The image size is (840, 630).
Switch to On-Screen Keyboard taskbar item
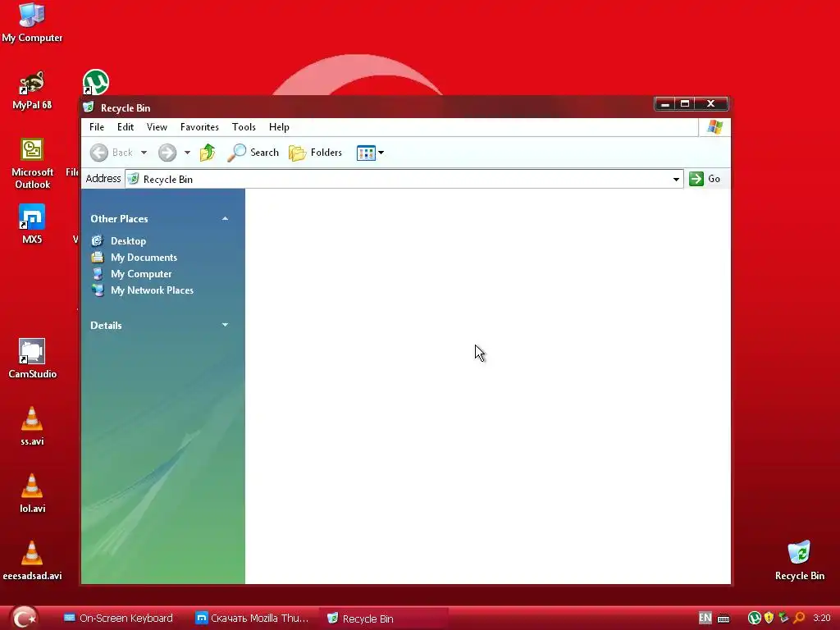coord(118,619)
